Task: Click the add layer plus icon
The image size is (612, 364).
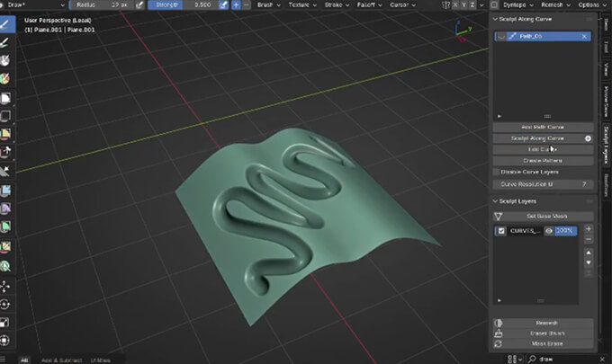Action: pos(589,229)
